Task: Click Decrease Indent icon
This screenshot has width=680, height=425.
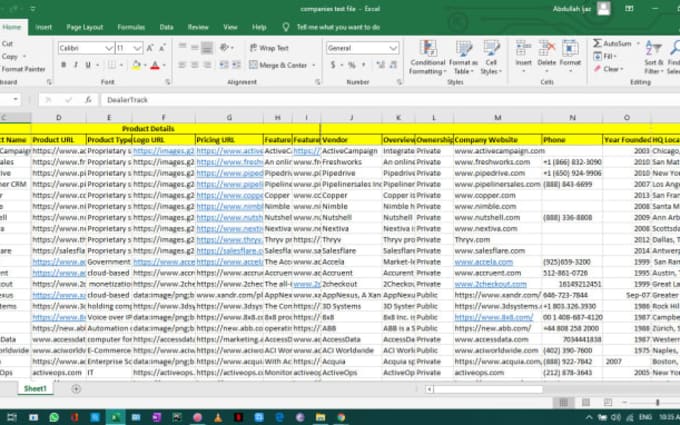Action: pyautogui.click(x=223, y=65)
